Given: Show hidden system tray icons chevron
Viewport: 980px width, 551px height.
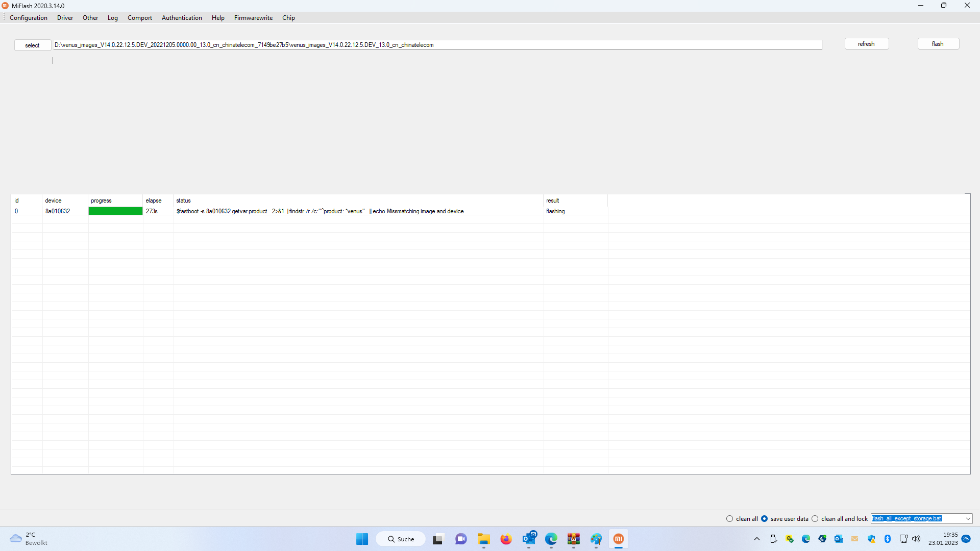Looking at the screenshot, I should [x=757, y=539].
